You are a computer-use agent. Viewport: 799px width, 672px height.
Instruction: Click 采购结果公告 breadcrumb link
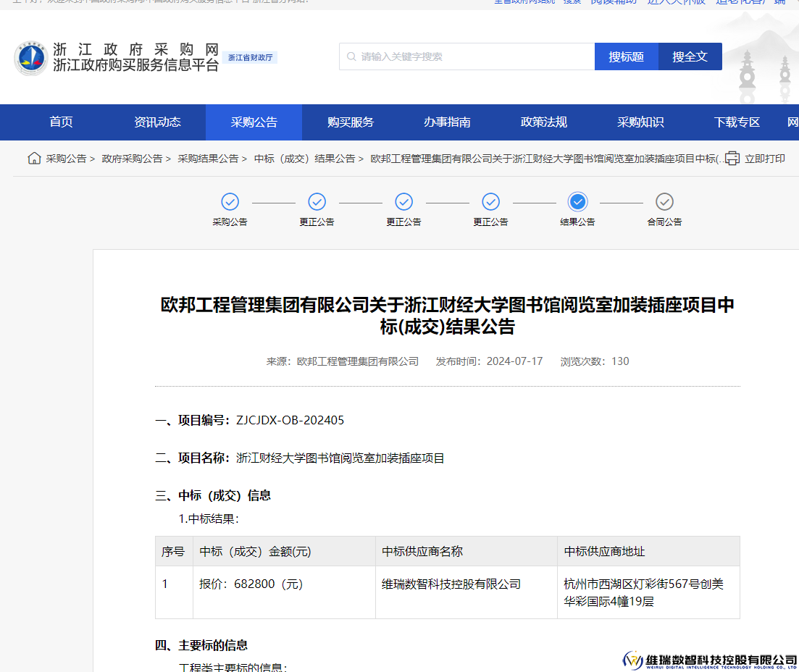click(208, 159)
